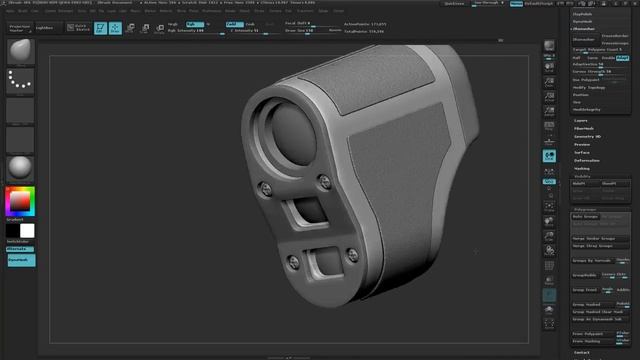This screenshot has width=640, height=360.
Task: Select the white main color swatch
Action: [27, 231]
